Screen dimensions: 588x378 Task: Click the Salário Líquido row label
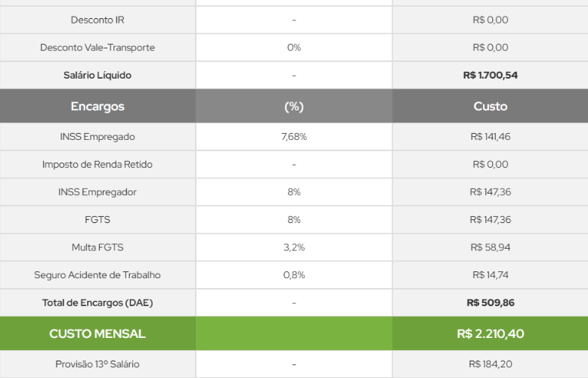tap(97, 75)
